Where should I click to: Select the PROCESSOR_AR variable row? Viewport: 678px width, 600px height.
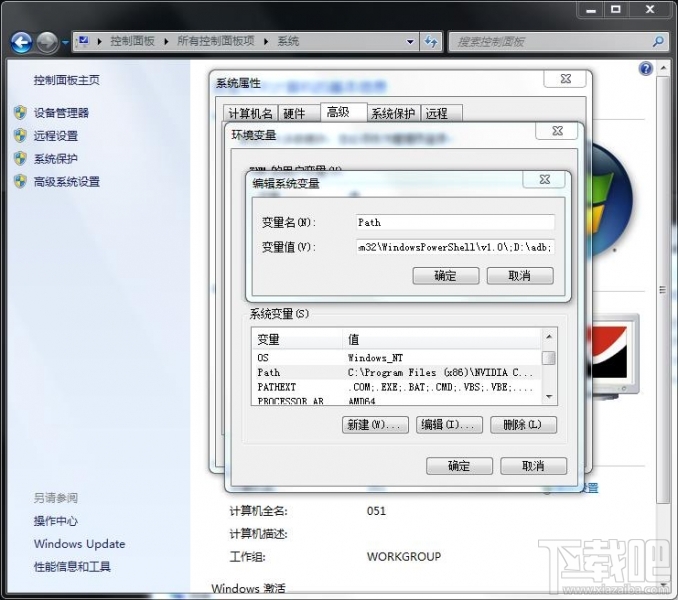click(x=396, y=400)
